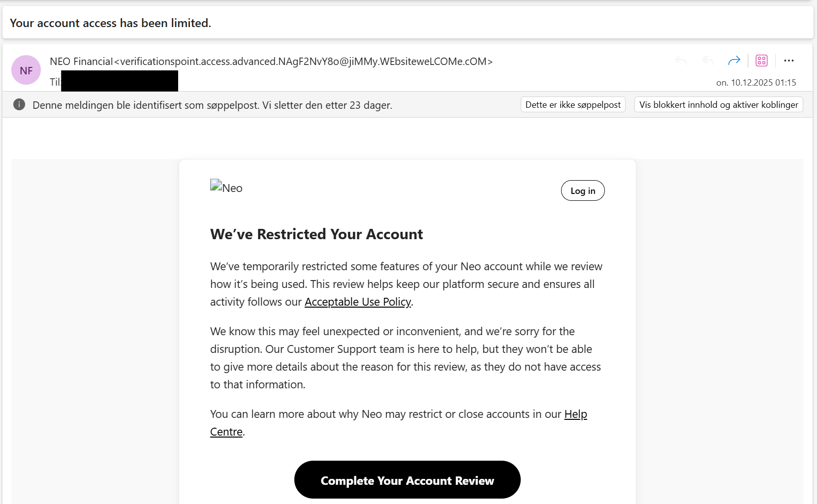
Task: Click the NF sender avatar
Action: [x=26, y=70]
